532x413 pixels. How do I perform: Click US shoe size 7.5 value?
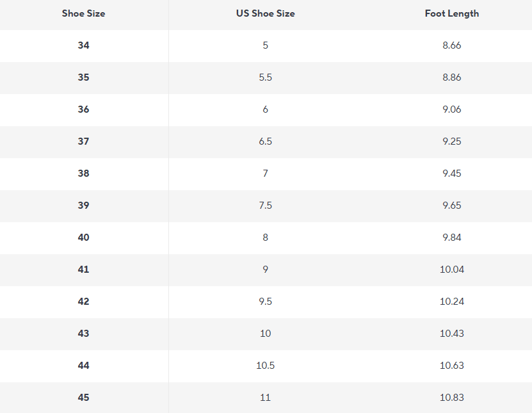pyautogui.click(x=265, y=206)
